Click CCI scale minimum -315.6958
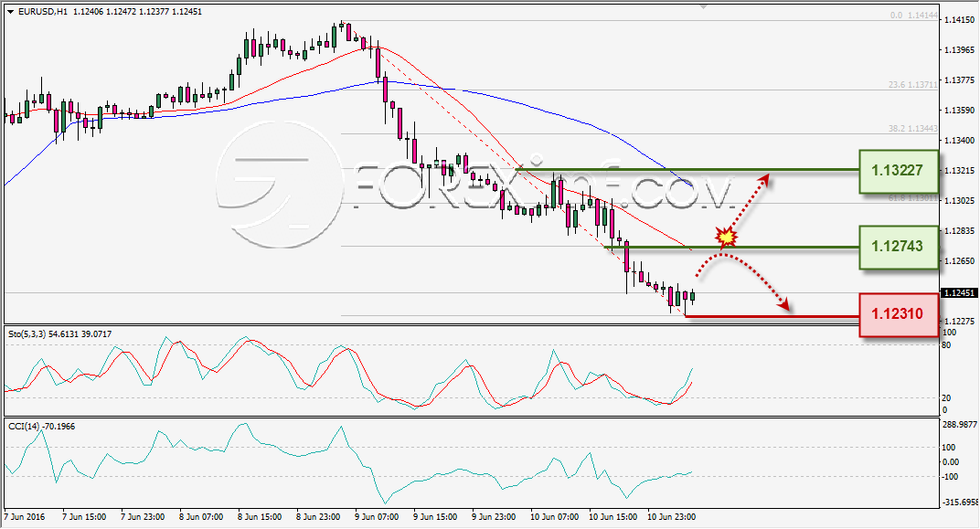 960,503
